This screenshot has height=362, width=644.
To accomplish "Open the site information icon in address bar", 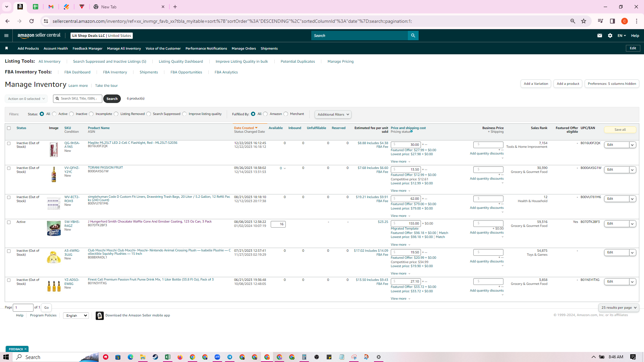I will point(46,21).
